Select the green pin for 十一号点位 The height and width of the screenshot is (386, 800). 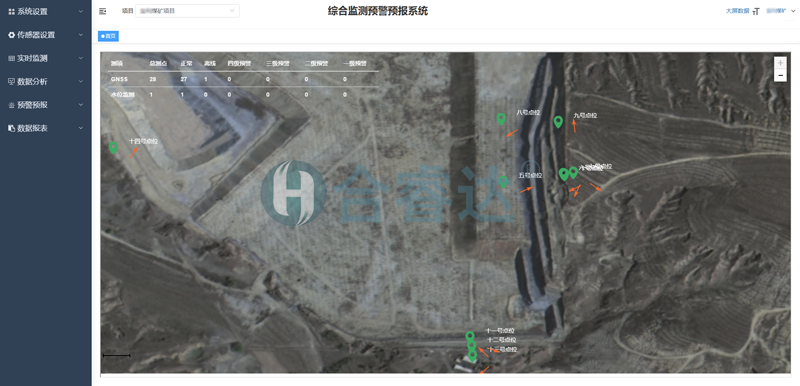pyautogui.click(x=470, y=336)
